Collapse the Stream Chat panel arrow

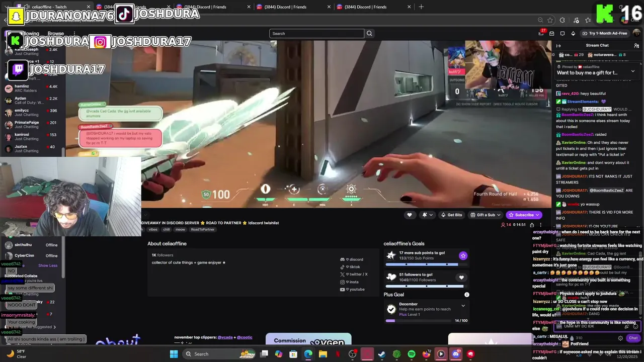pyautogui.click(x=558, y=45)
